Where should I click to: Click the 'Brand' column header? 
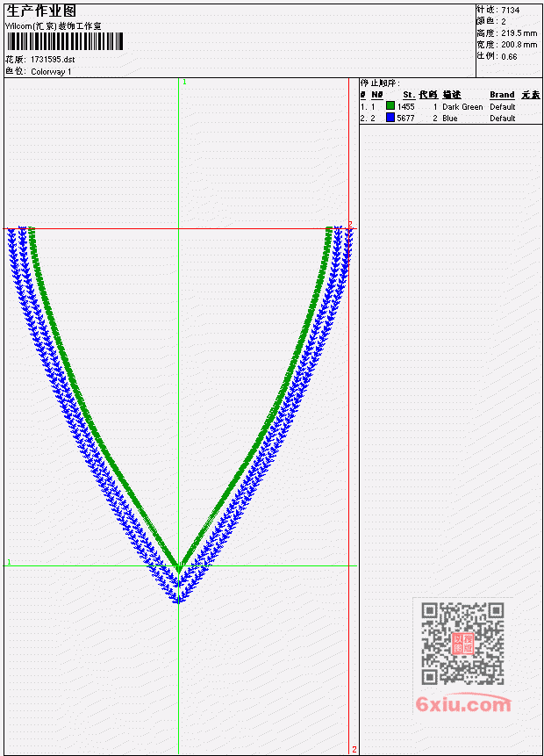pos(502,95)
